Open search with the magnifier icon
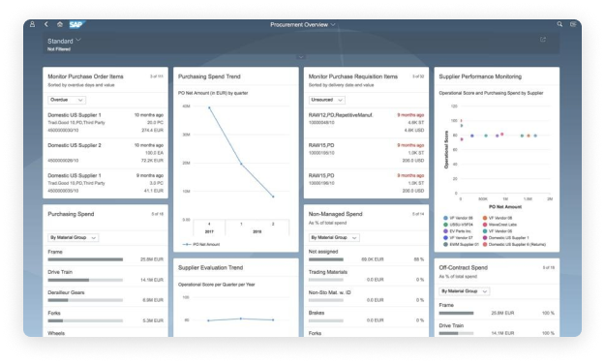Viewport: 605px width, 364px height. pos(560,24)
